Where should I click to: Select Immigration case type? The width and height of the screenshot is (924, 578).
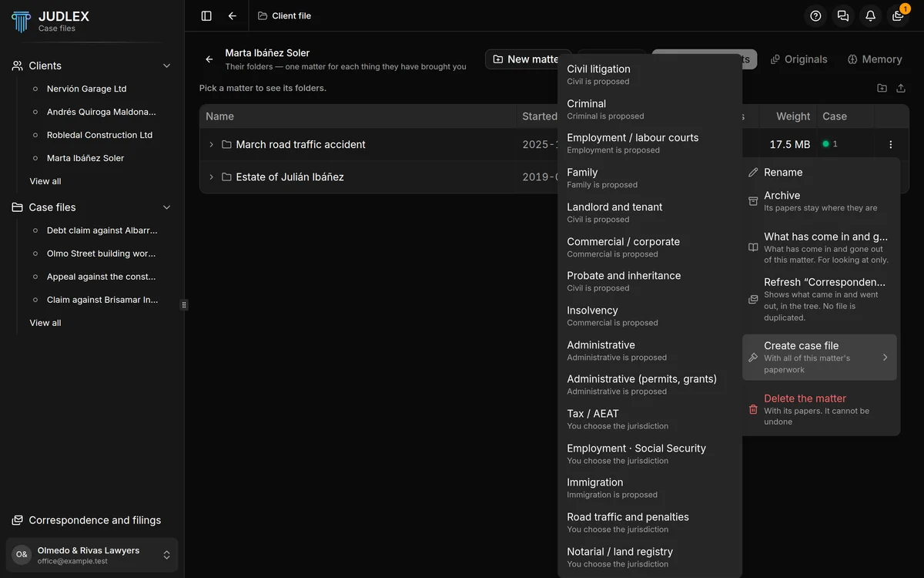click(x=649, y=488)
